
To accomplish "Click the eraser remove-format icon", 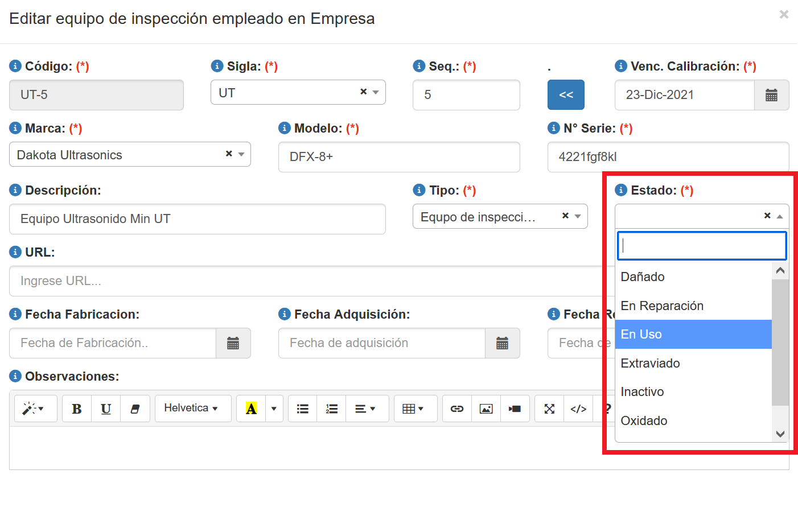I will tap(135, 409).
